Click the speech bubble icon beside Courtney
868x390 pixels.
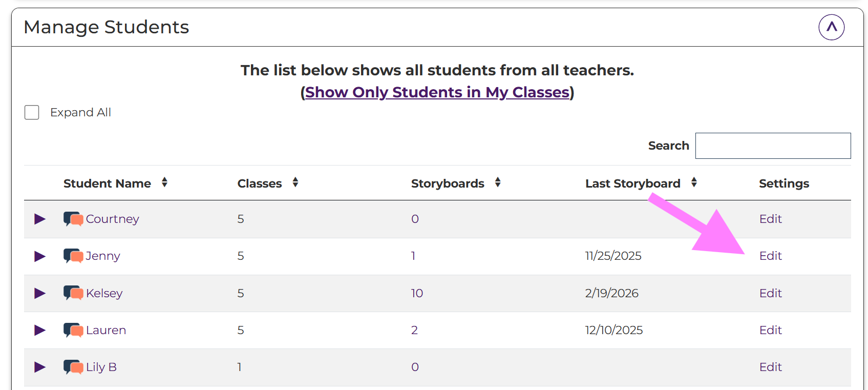73,219
